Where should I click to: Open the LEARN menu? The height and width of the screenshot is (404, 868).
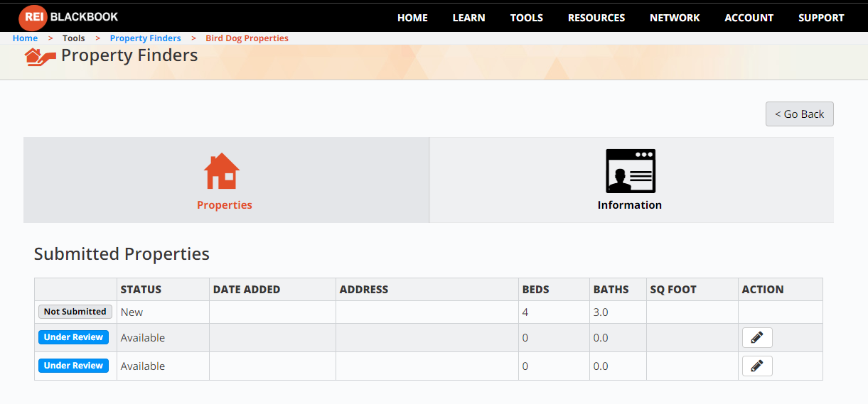469,18
